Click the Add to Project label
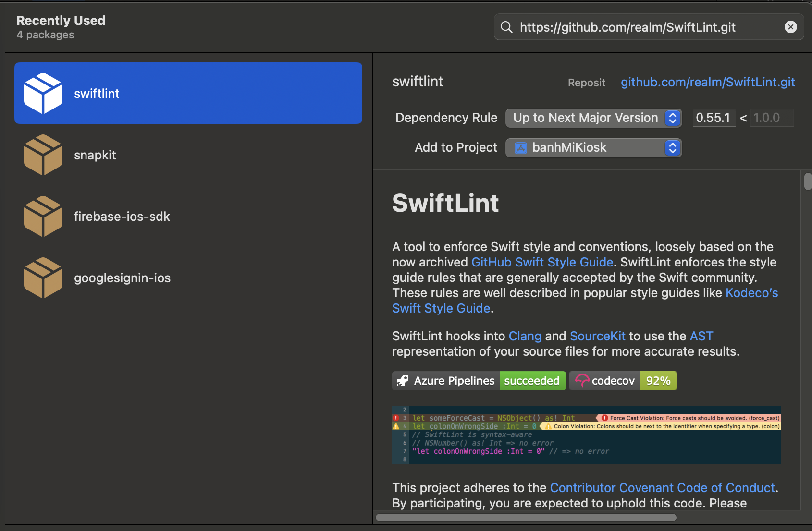The height and width of the screenshot is (531, 812). click(x=456, y=147)
